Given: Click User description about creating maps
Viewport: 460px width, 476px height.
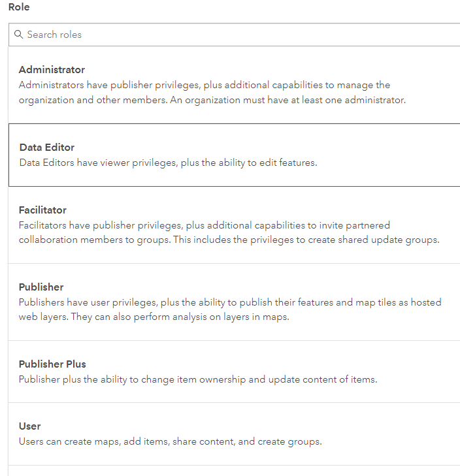Looking at the screenshot, I should click(x=170, y=441).
